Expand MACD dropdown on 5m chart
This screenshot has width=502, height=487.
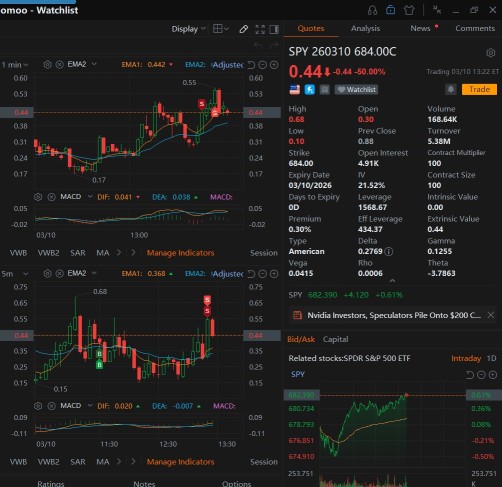click(x=90, y=406)
